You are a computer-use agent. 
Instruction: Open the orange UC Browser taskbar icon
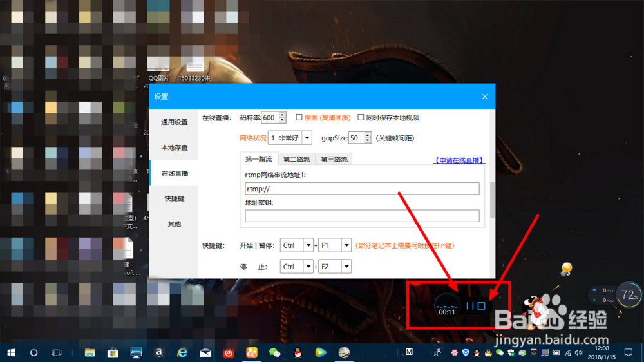tap(251, 352)
